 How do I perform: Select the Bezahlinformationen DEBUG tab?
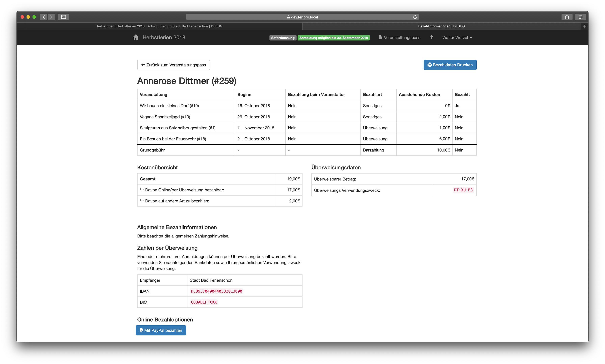point(441,26)
